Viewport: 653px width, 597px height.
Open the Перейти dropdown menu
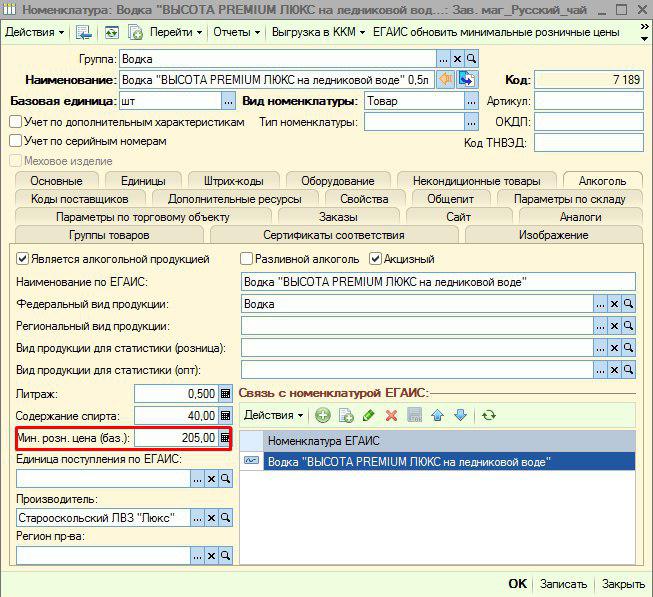coord(176,32)
